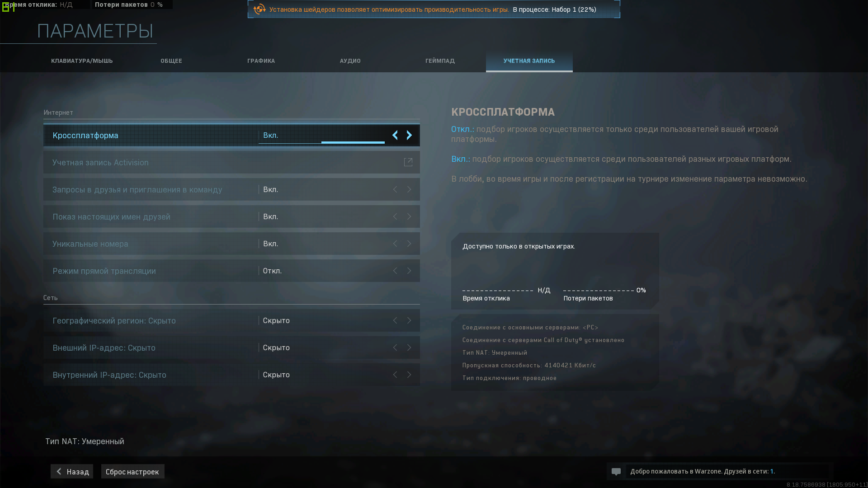This screenshot has width=868, height=488.
Task: Click shader installation spinner icon in banner
Action: (259, 9)
